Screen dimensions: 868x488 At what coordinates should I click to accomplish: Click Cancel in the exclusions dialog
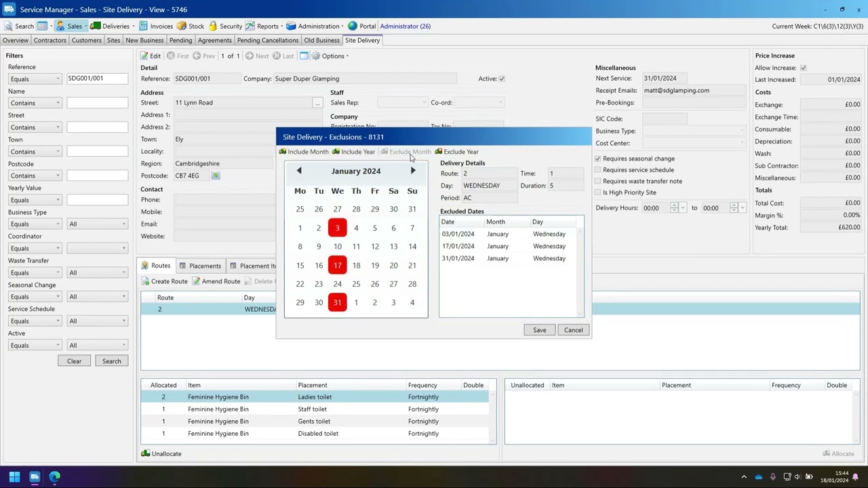click(574, 330)
